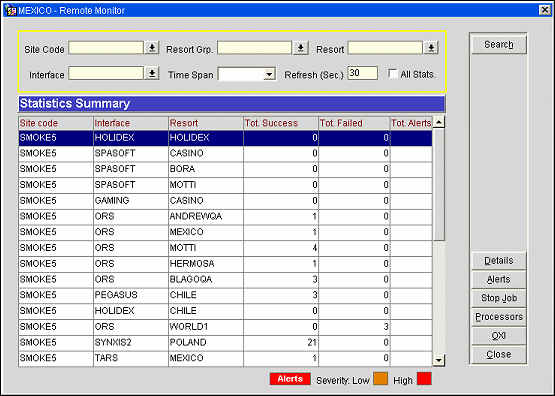The width and height of the screenshot is (555, 396).
Task: Click the Close button in side panel
Action: pos(499,355)
